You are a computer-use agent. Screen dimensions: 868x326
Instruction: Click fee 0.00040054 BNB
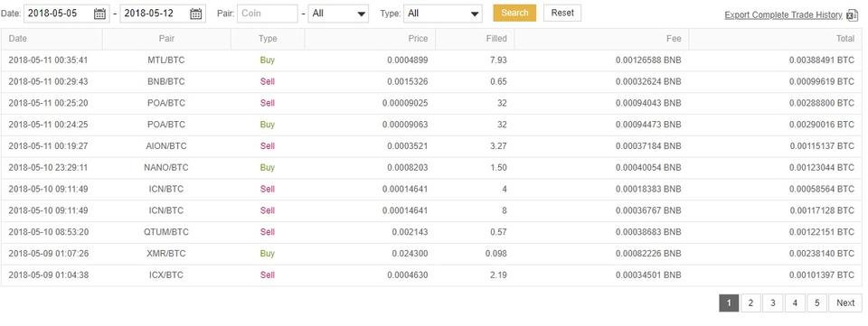pyautogui.click(x=648, y=167)
